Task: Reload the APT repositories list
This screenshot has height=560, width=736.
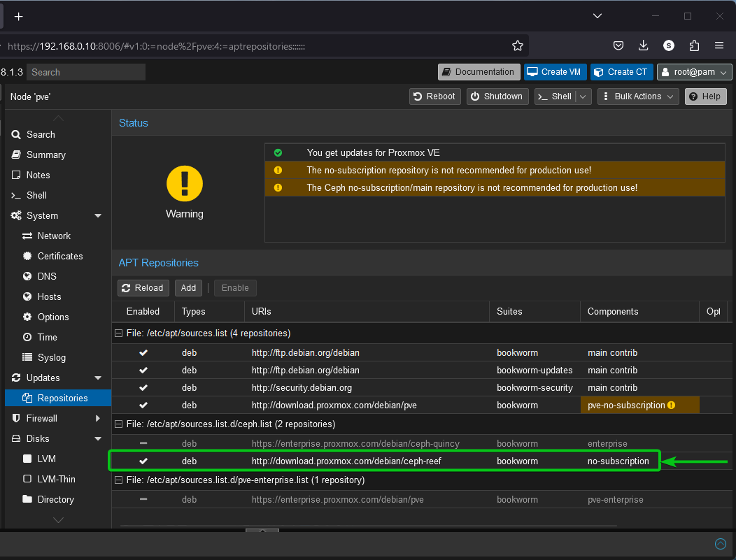Action: tap(143, 288)
